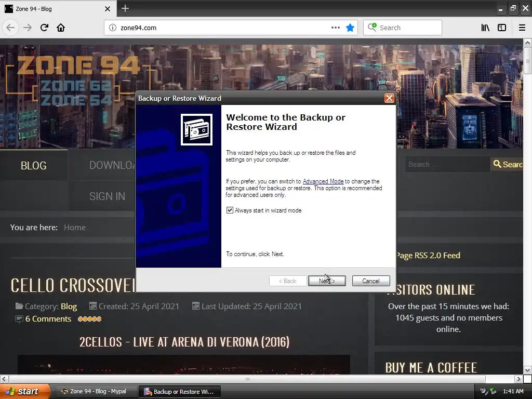The width and height of the screenshot is (532, 399).
Task: Click the Home breadcrumb link
Action: tap(75, 228)
